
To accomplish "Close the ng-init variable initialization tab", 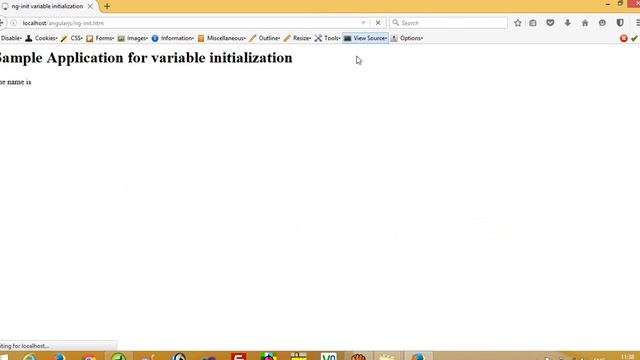I will [90, 7].
